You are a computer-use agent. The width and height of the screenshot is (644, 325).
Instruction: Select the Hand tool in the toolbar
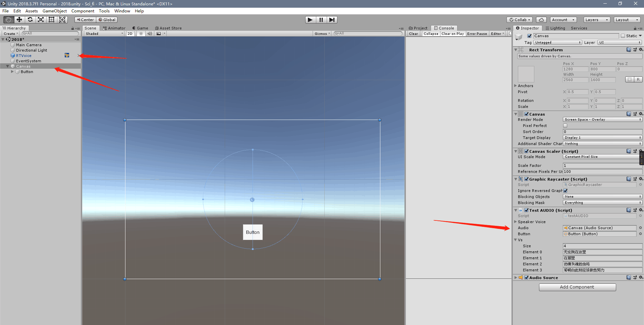click(8, 19)
